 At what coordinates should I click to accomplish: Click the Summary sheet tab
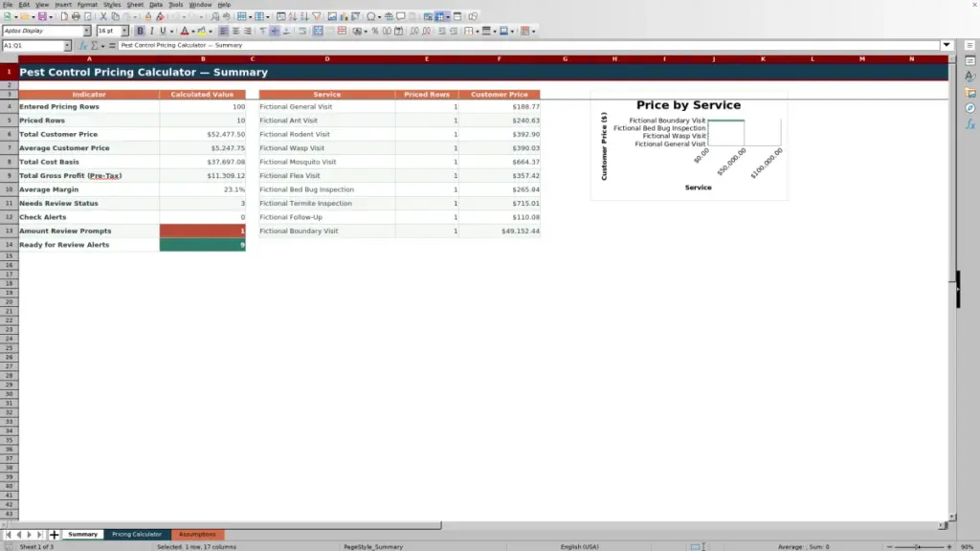[x=82, y=534]
